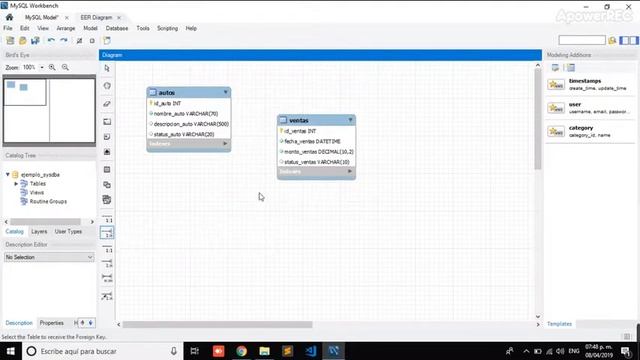
Task: Open the File menu
Action: (8, 28)
